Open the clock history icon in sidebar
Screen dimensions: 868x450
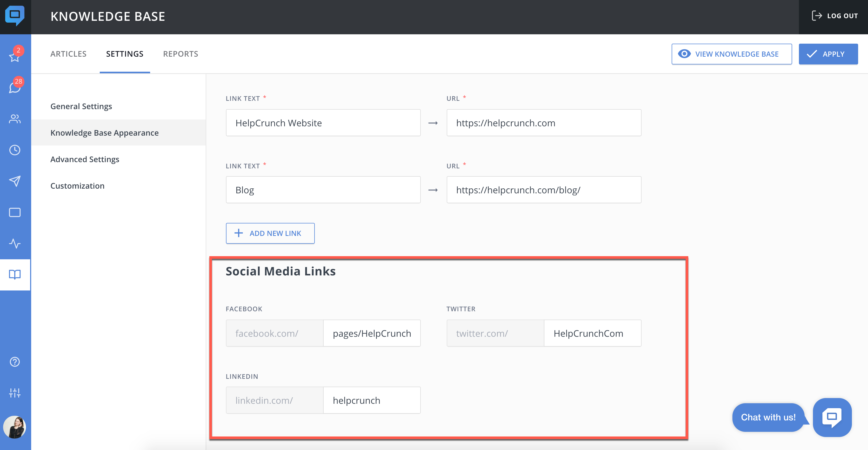pyautogui.click(x=15, y=150)
